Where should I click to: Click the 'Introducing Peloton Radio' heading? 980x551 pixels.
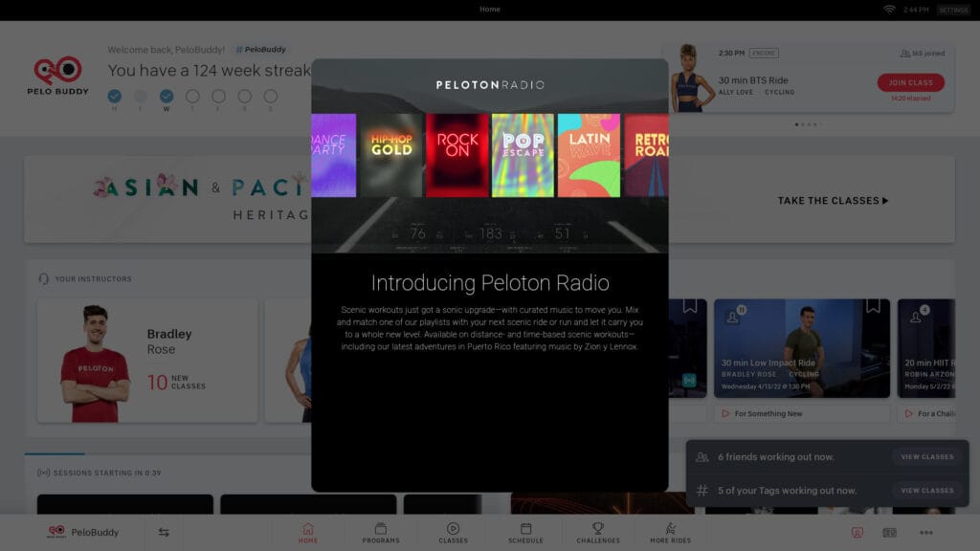[490, 283]
